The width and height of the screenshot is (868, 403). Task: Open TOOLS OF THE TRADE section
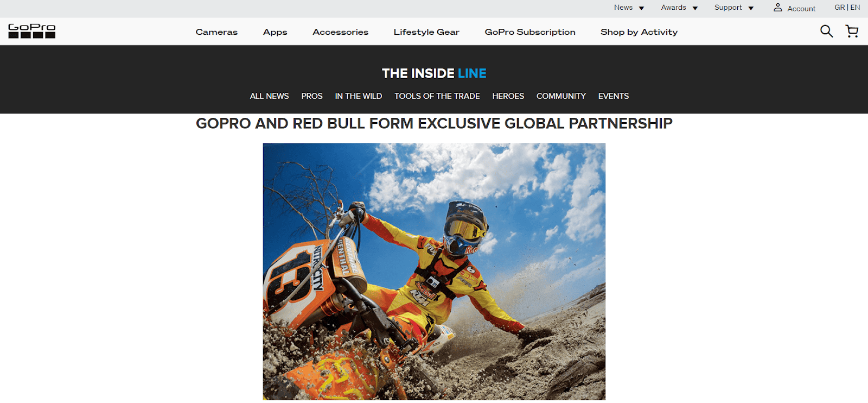(x=437, y=96)
